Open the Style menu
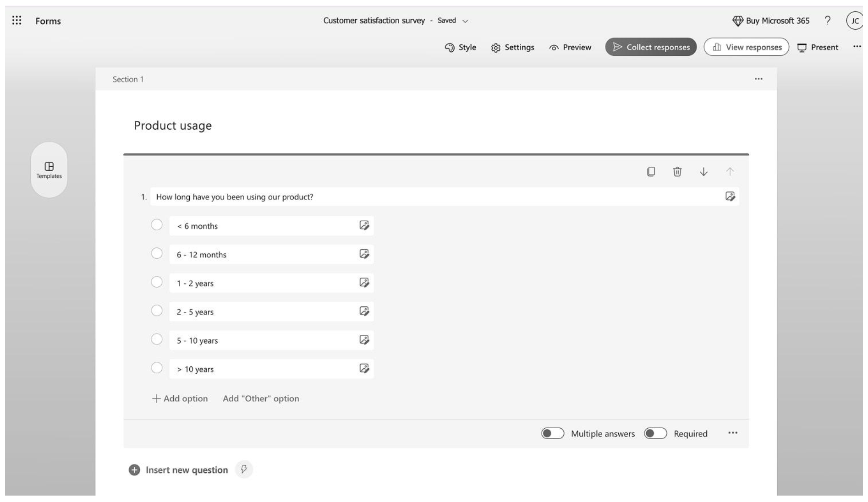This screenshot has height=502, width=868. [x=461, y=47]
